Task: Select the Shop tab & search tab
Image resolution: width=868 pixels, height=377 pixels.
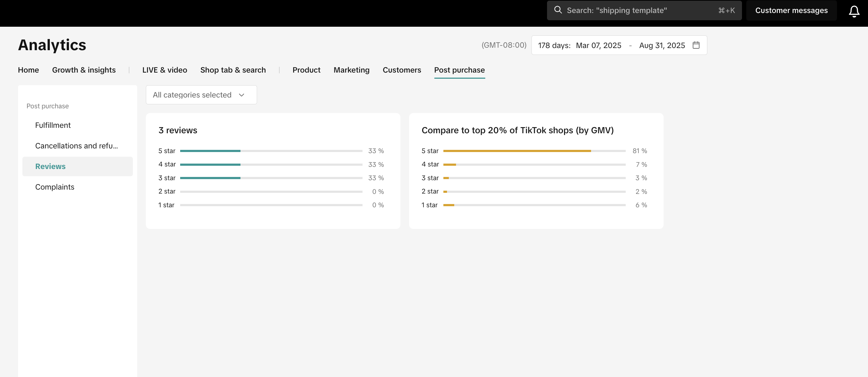Action: click(233, 70)
